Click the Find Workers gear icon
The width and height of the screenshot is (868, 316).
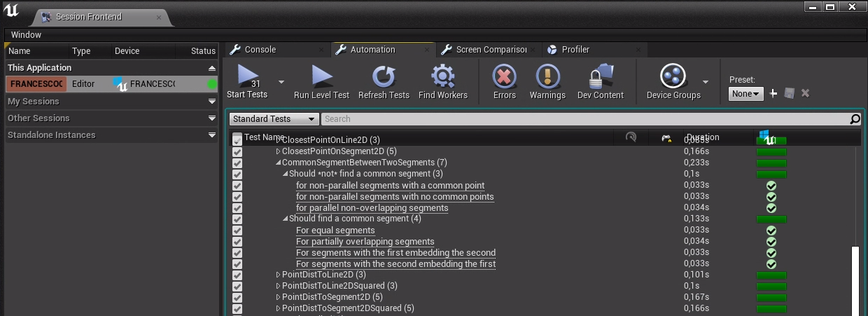[443, 76]
